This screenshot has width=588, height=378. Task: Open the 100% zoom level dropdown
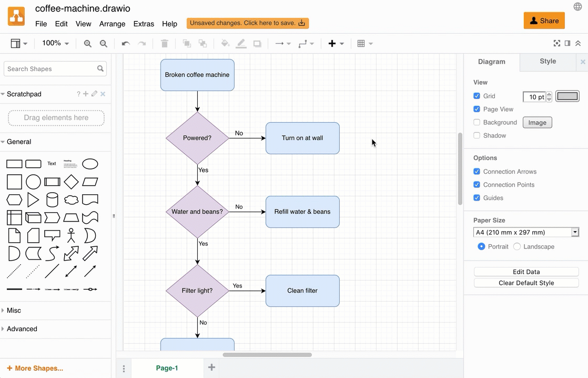point(55,44)
